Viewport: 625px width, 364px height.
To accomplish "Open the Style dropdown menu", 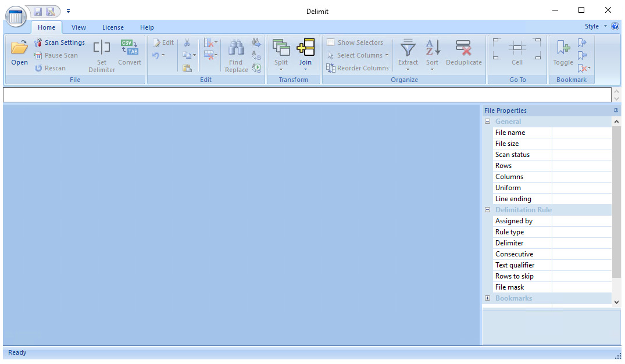I will pos(595,26).
